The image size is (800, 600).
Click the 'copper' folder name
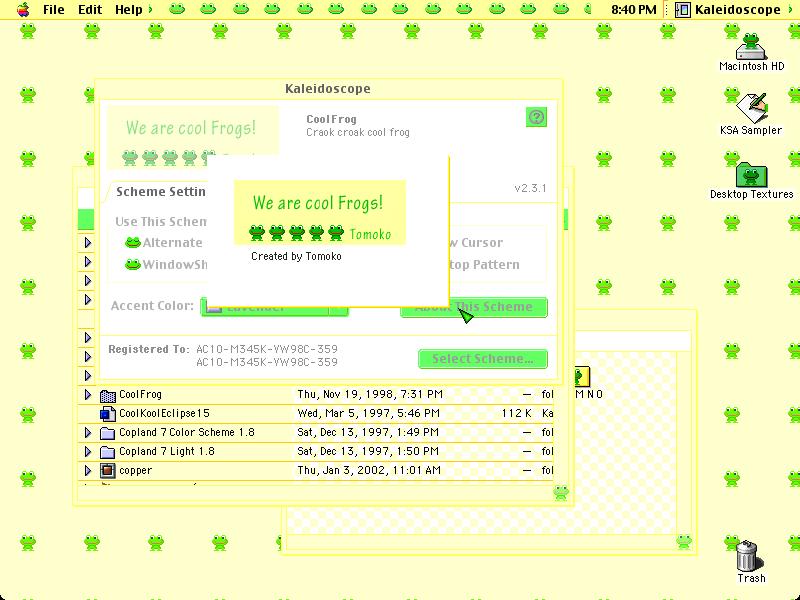click(x=135, y=470)
